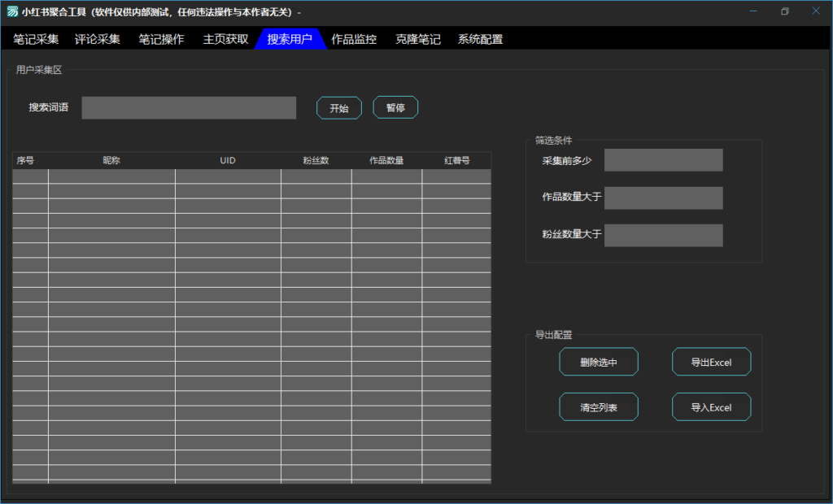This screenshot has width=833, height=504.
Task: Close the application window
Action: click(x=816, y=11)
